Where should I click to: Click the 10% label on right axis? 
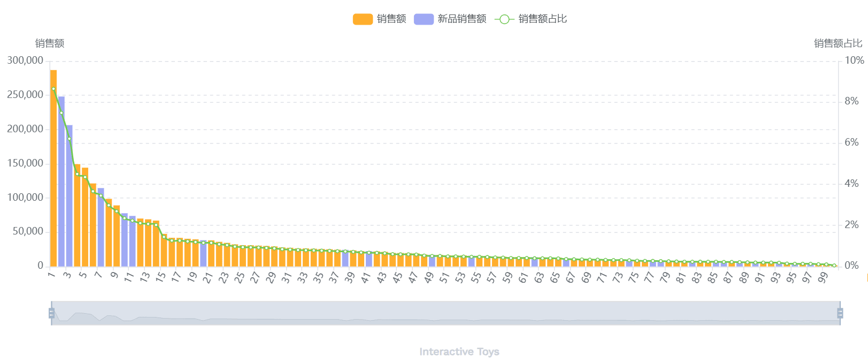click(854, 61)
